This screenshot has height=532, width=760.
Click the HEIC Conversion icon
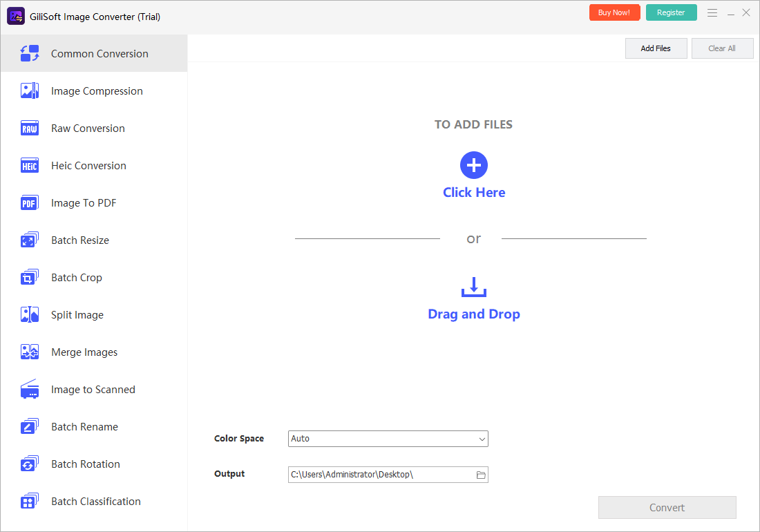30,165
